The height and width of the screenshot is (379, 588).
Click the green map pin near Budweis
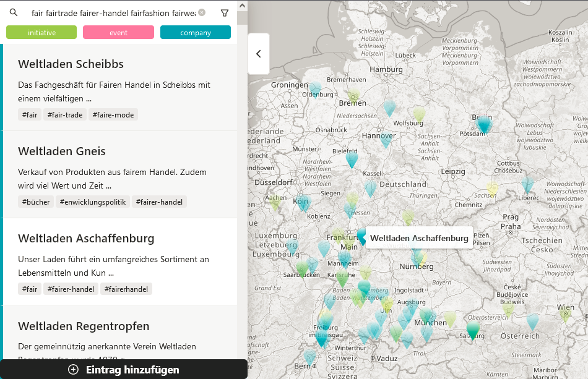click(x=508, y=309)
